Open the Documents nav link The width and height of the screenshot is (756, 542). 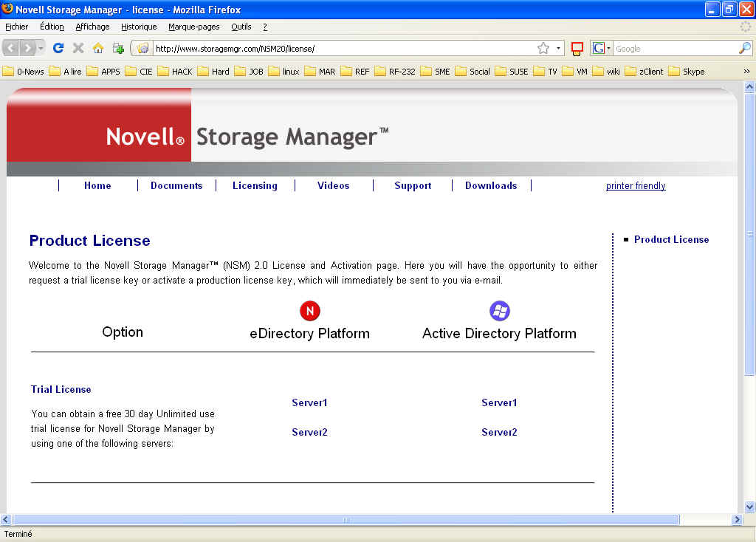tap(176, 185)
